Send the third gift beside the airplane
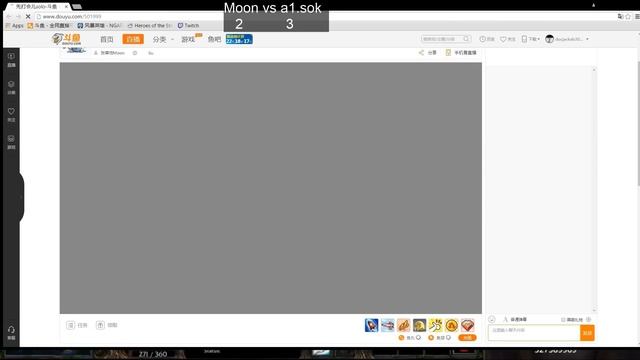This screenshot has height=360, width=640. pos(403,325)
